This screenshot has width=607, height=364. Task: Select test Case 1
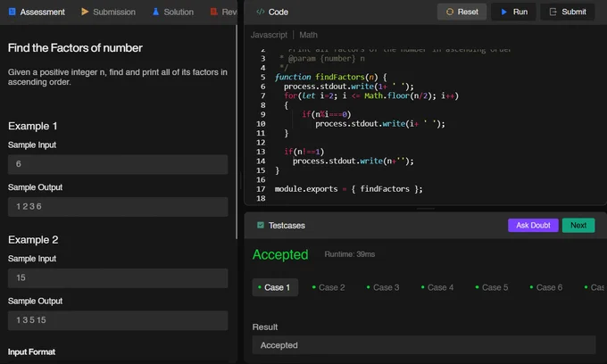(275, 287)
